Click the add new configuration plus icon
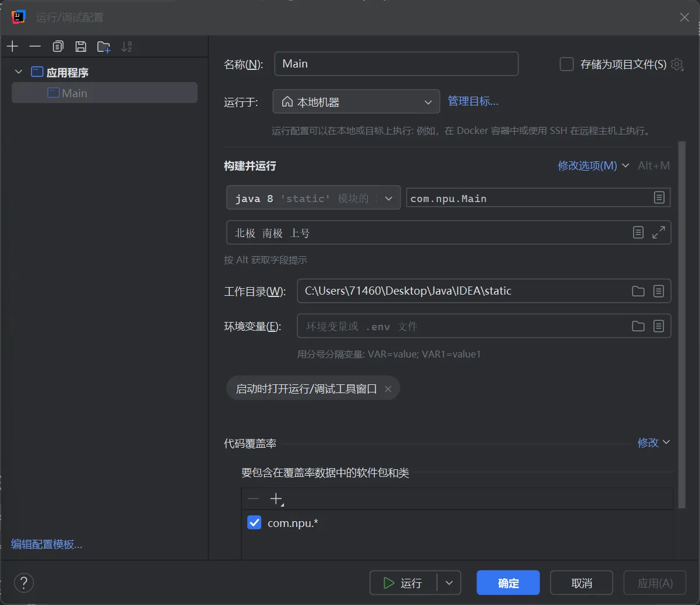Screen dimensions: 700x605 coord(13,47)
